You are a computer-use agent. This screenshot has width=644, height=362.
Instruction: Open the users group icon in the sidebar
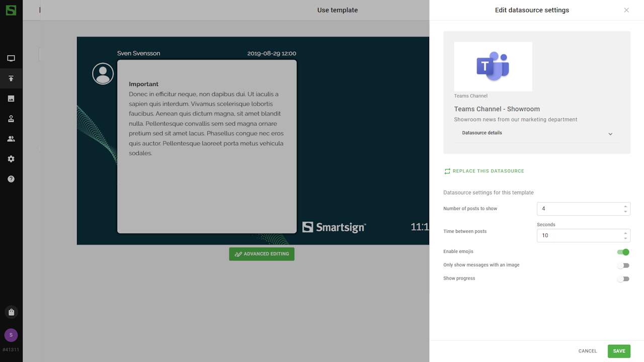(x=11, y=139)
